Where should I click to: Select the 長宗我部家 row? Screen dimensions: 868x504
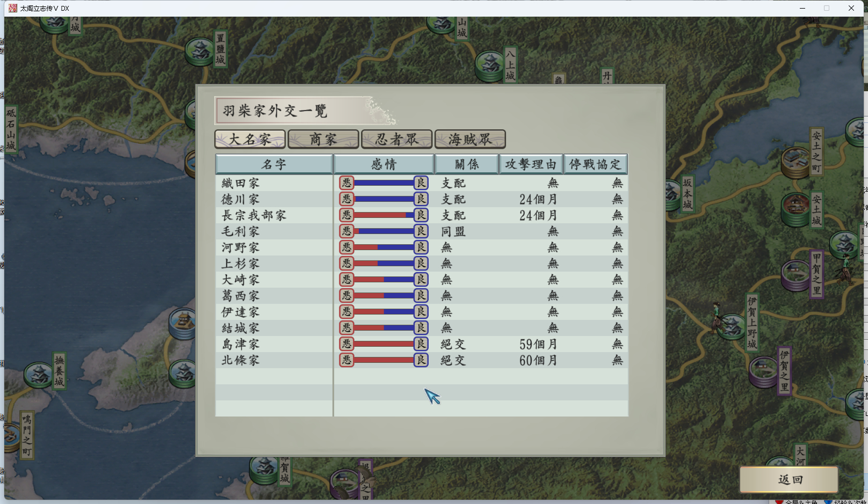pos(422,215)
